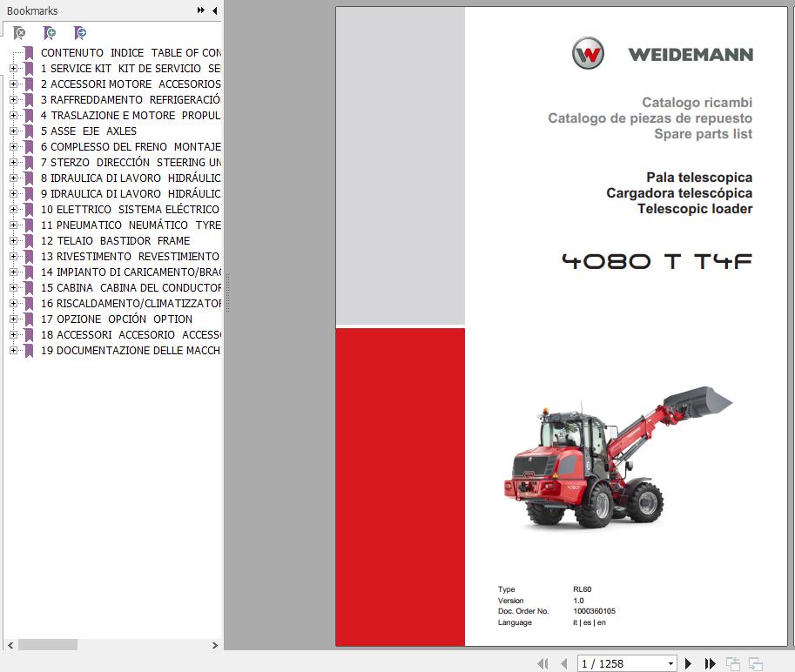
Task: Go to the previous page
Action: click(x=563, y=663)
